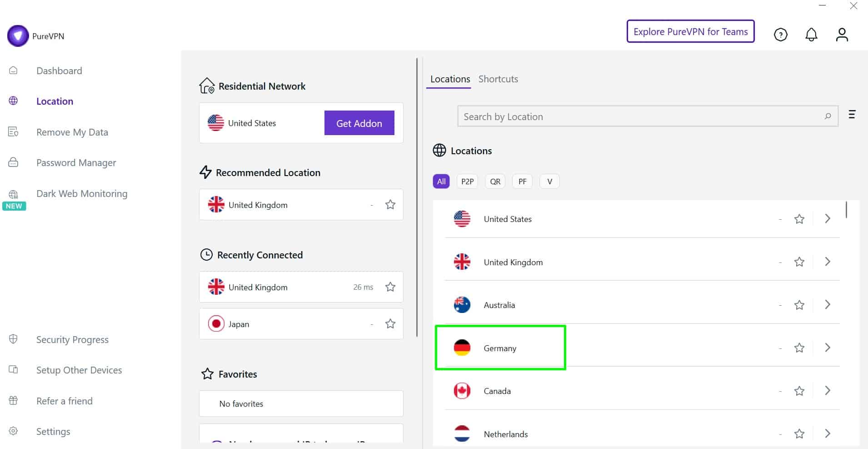Click the Get Addon button
The height and width of the screenshot is (449, 868).
[x=359, y=123]
